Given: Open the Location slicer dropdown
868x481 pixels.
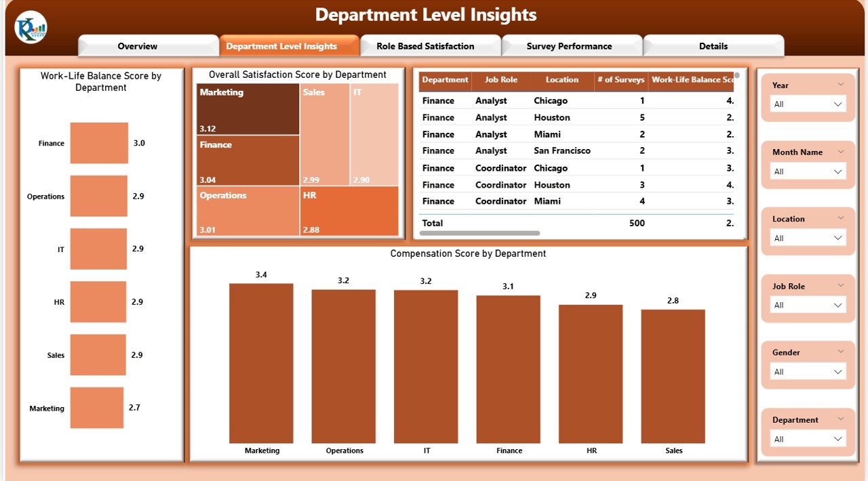Looking at the screenshot, I should pyautogui.click(x=808, y=238).
